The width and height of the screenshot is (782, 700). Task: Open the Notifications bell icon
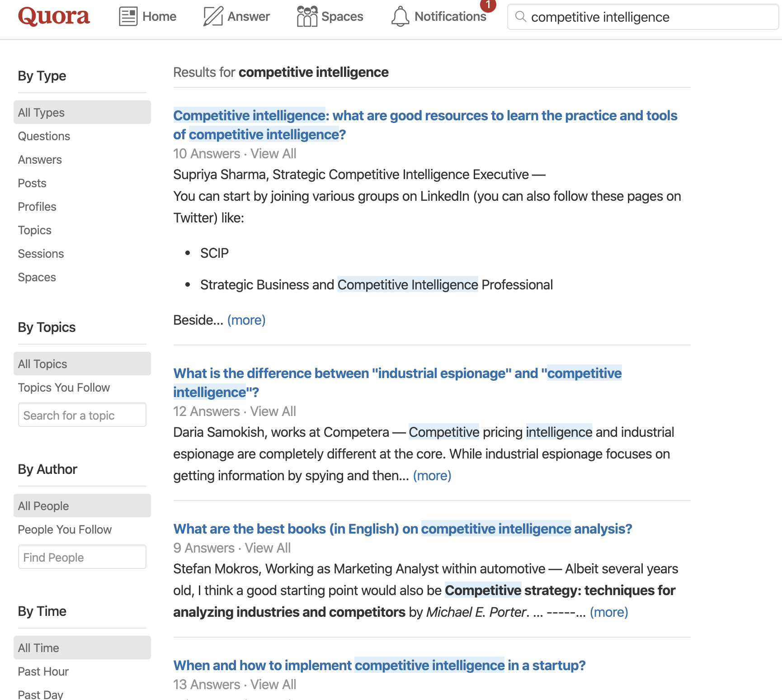point(400,16)
